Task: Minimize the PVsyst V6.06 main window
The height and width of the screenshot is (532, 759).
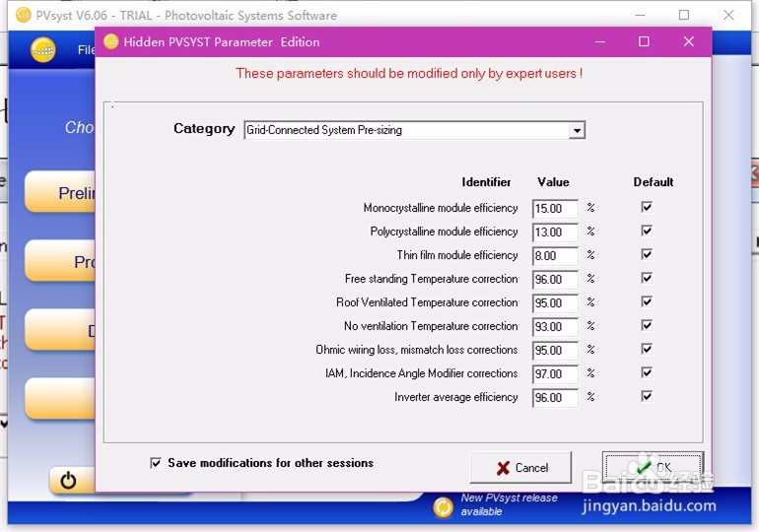Action: pos(640,15)
